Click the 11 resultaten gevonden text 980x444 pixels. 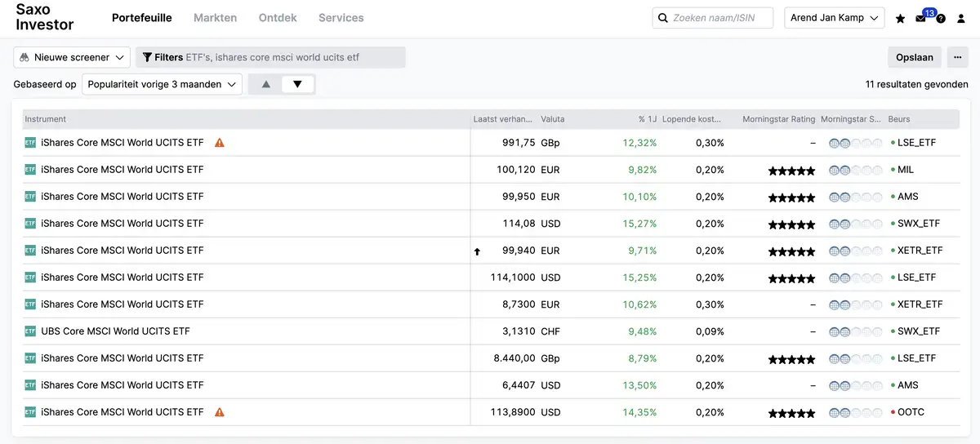917,84
